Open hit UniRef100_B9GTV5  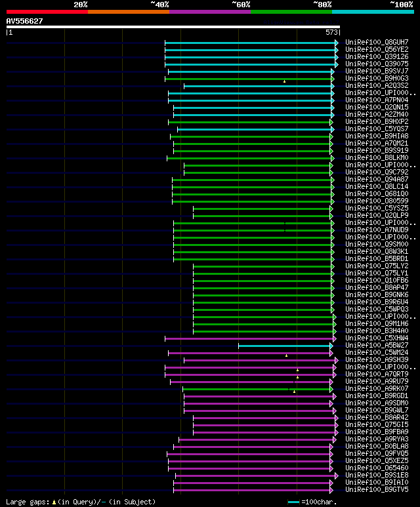[377, 489]
